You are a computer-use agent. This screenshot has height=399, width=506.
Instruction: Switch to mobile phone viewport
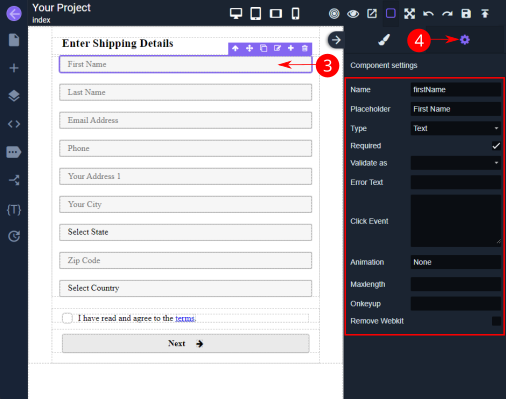pos(295,13)
